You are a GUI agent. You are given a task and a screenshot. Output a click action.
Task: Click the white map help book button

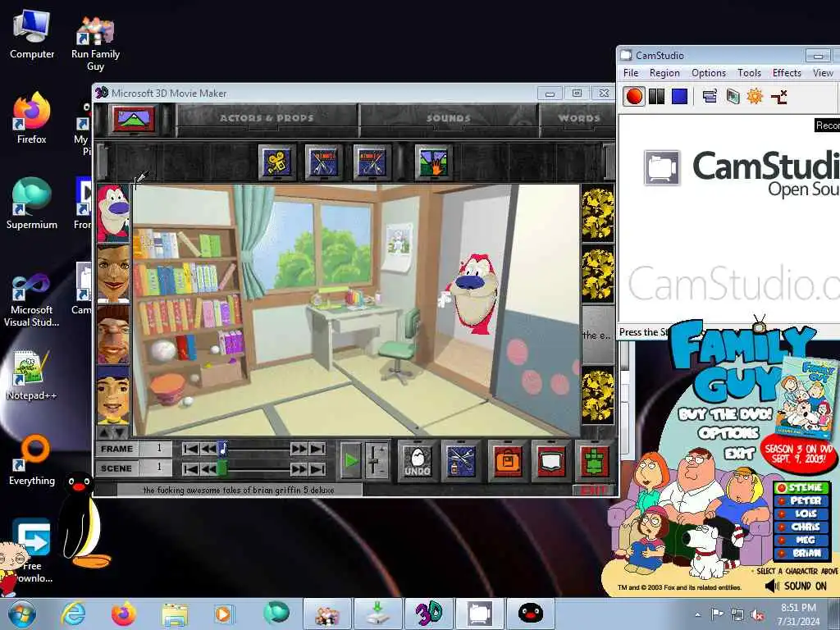click(550, 461)
